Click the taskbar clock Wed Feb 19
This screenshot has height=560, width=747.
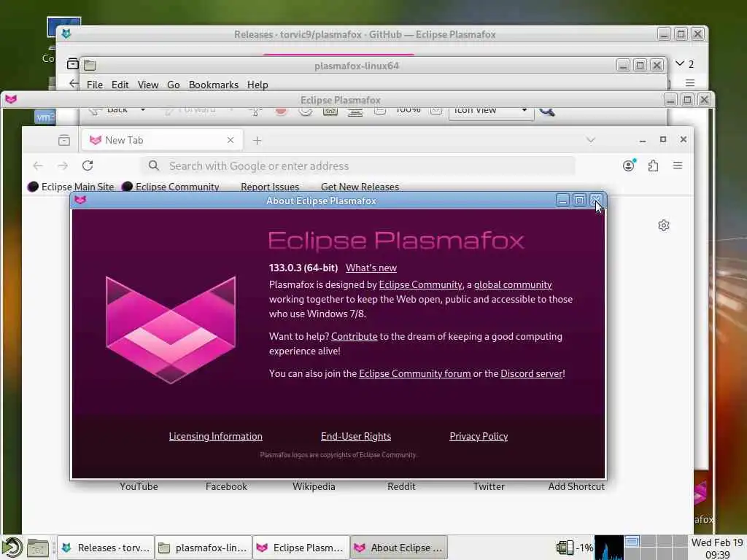[717, 548]
